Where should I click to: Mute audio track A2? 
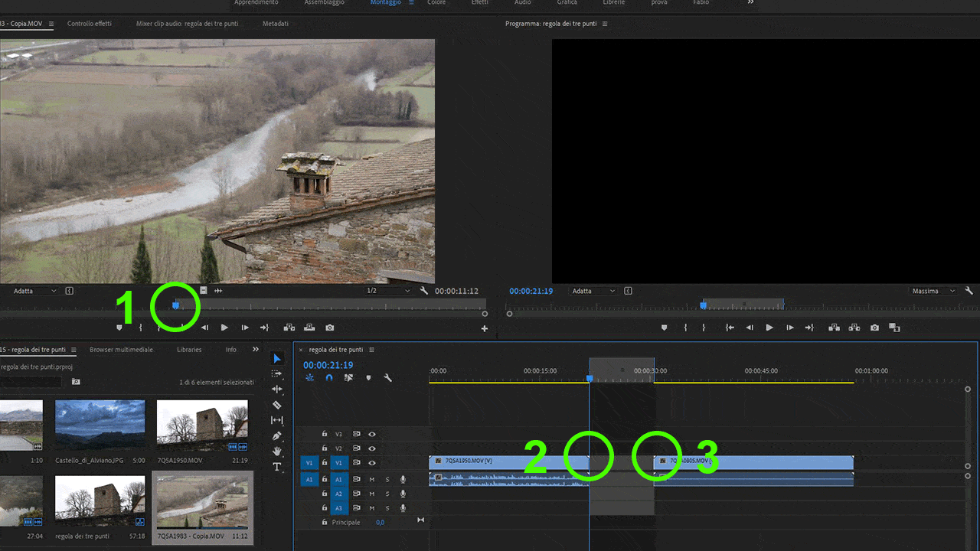[x=371, y=493]
